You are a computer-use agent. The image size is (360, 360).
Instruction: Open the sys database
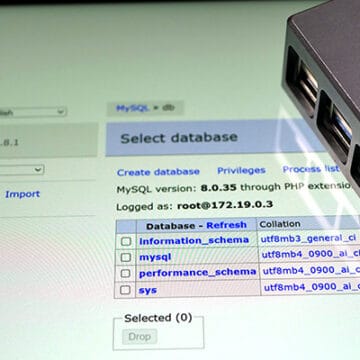148,290
